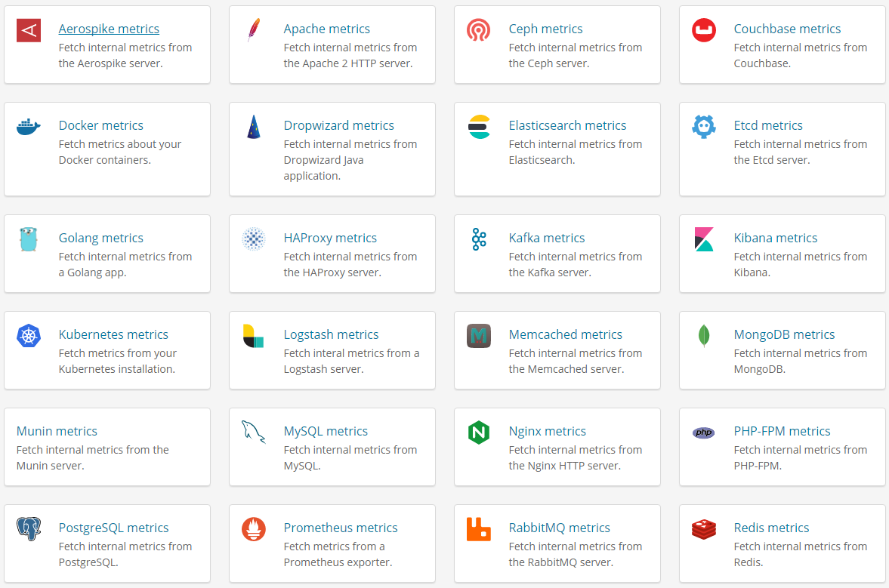
Task: Click 'Fetch interal metrics from a Logstash server.' text
Action: pos(351,362)
